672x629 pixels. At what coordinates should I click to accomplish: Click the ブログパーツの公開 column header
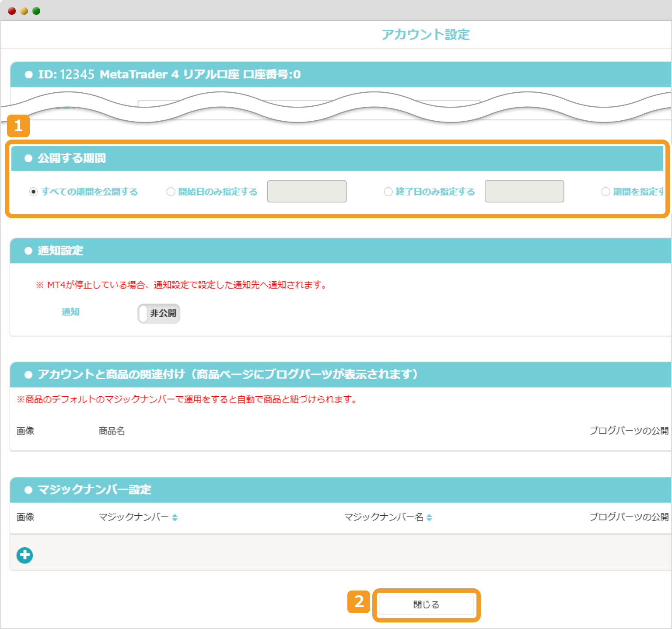[629, 431]
